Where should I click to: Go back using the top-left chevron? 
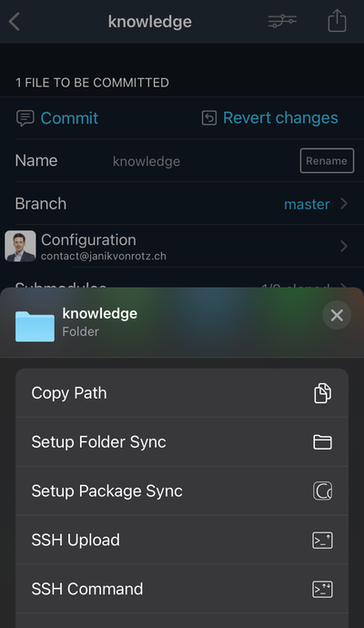(x=15, y=21)
